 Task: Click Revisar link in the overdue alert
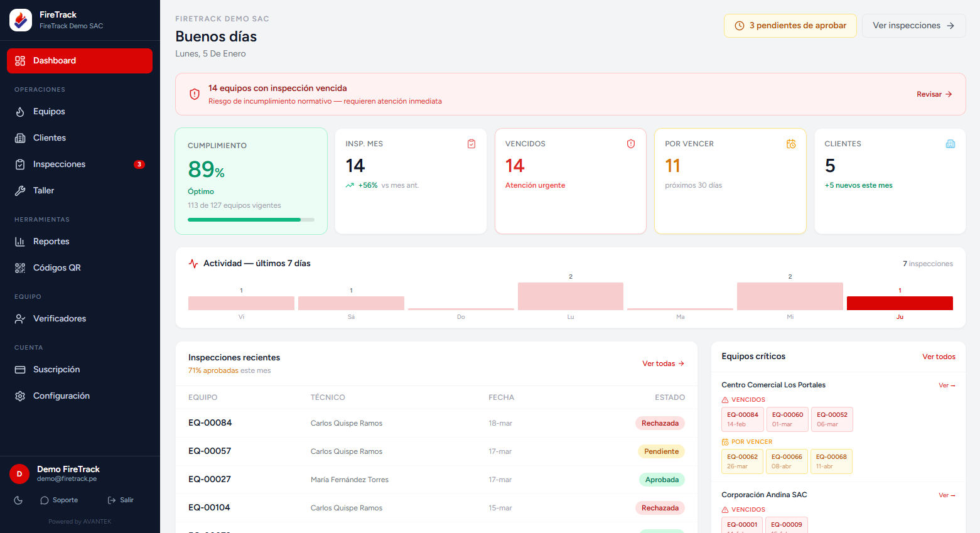click(x=934, y=94)
